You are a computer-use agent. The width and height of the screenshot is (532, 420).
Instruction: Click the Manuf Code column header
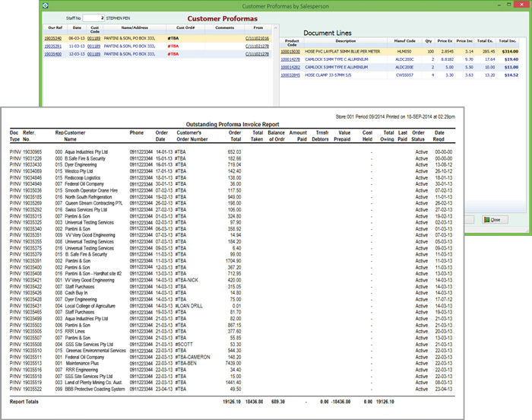(x=404, y=41)
